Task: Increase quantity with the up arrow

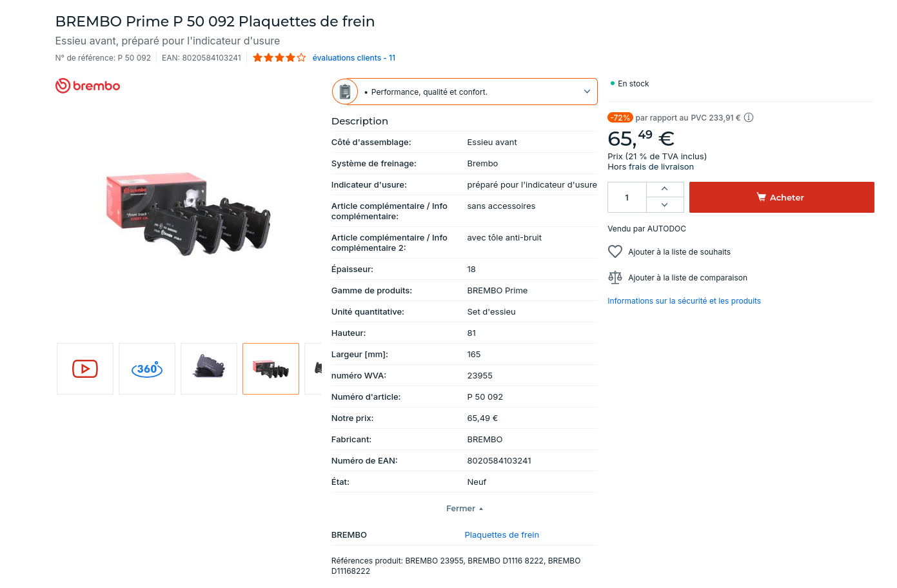Action: click(665, 189)
